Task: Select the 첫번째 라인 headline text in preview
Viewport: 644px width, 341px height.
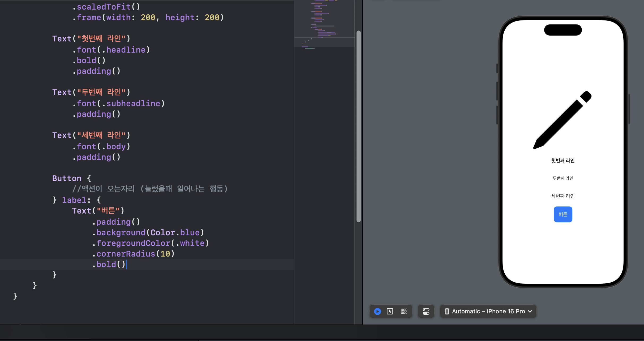Action: [x=563, y=160]
